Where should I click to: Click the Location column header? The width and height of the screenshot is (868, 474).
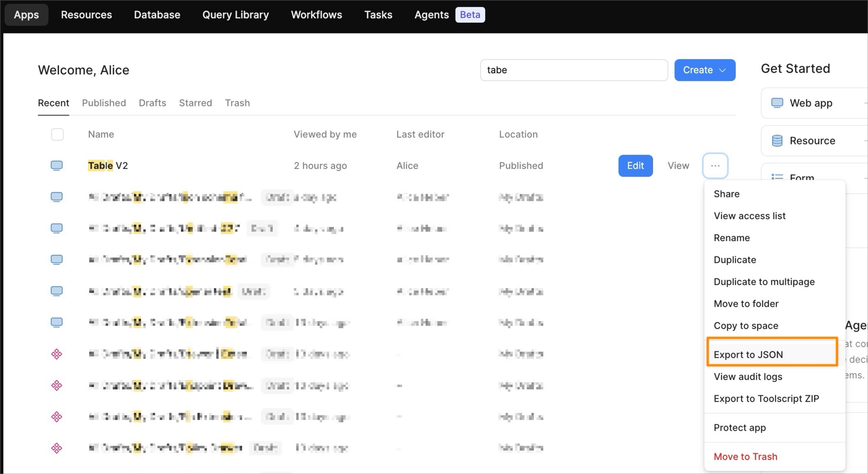(518, 134)
